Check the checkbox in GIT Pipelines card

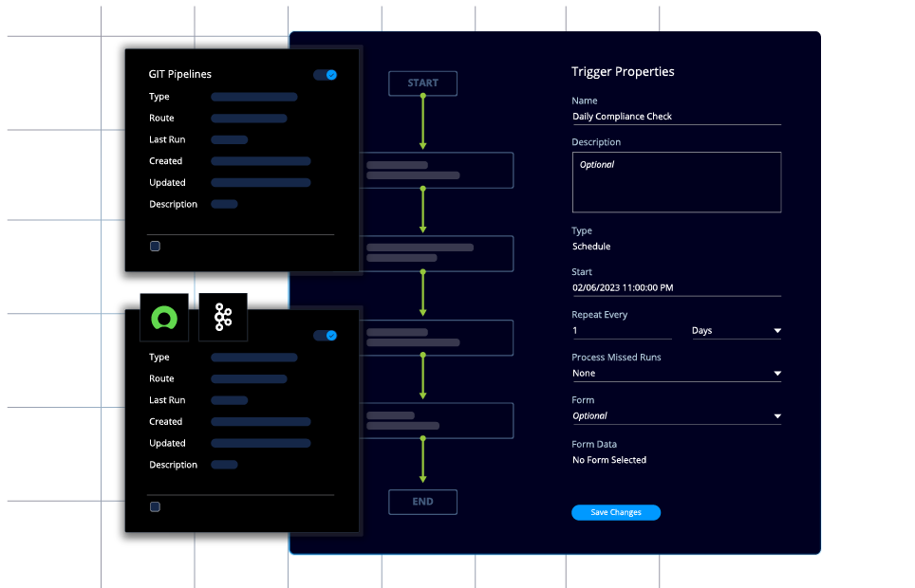156,247
